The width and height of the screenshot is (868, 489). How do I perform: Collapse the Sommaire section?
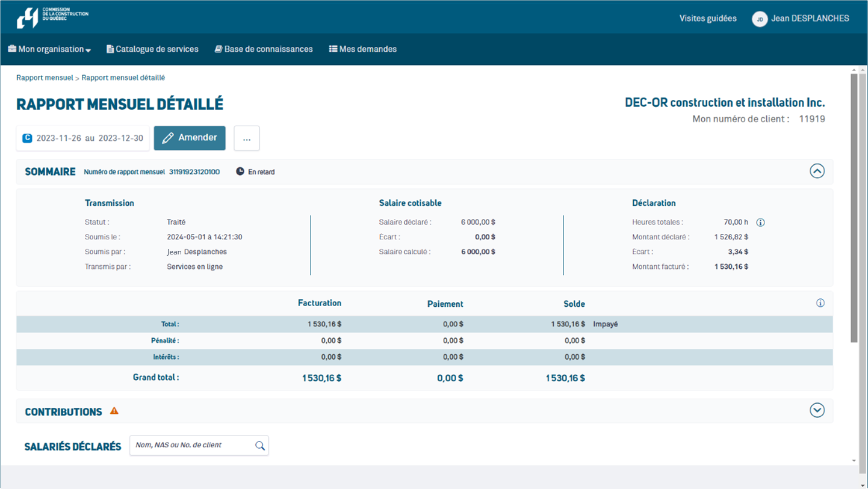point(817,171)
